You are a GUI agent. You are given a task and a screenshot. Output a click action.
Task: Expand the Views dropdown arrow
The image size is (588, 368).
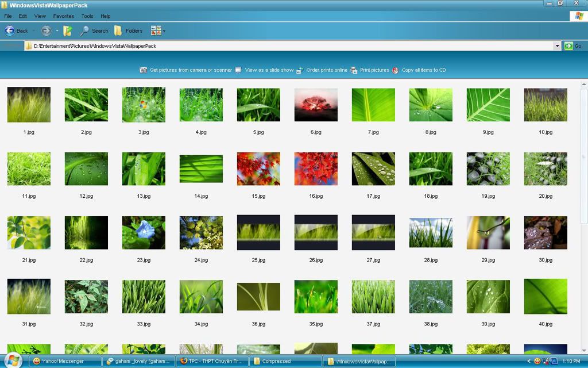click(x=164, y=31)
